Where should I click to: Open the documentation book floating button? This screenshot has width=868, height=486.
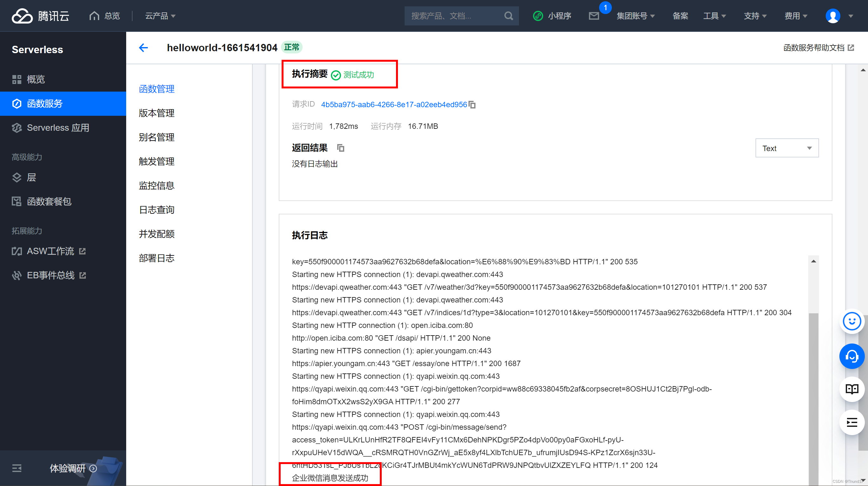pyautogui.click(x=852, y=389)
